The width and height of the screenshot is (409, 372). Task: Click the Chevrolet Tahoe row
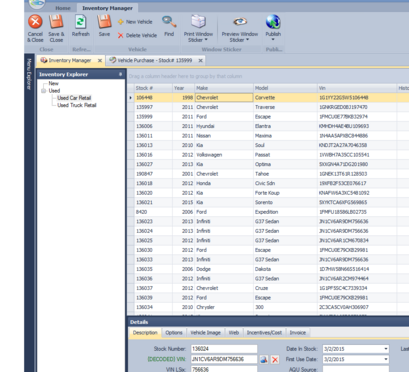coord(268,174)
